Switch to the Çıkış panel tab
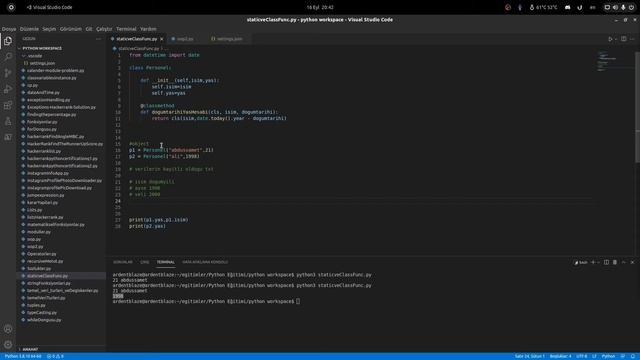The image size is (640, 360). click(x=144, y=262)
